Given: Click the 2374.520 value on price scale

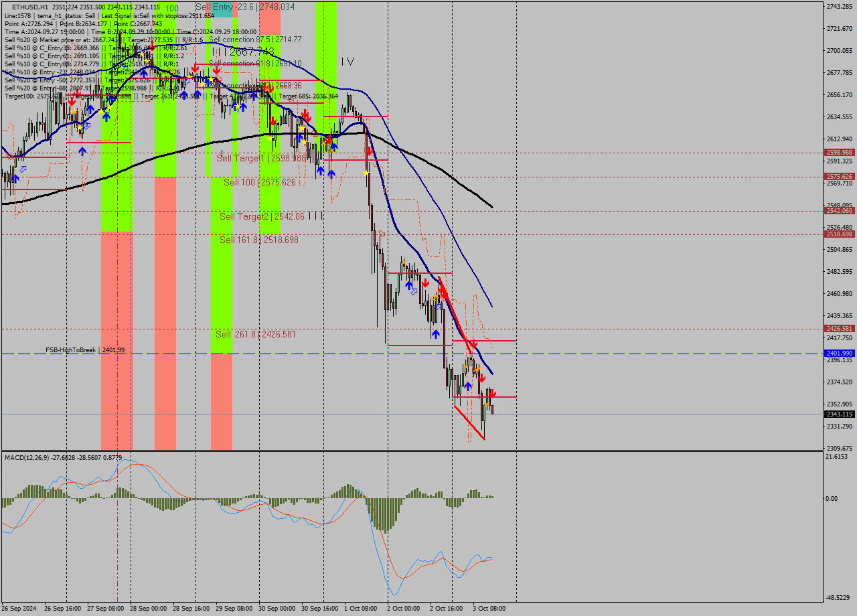Looking at the screenshot, I should pyautogui.click(x=840, y=382).
